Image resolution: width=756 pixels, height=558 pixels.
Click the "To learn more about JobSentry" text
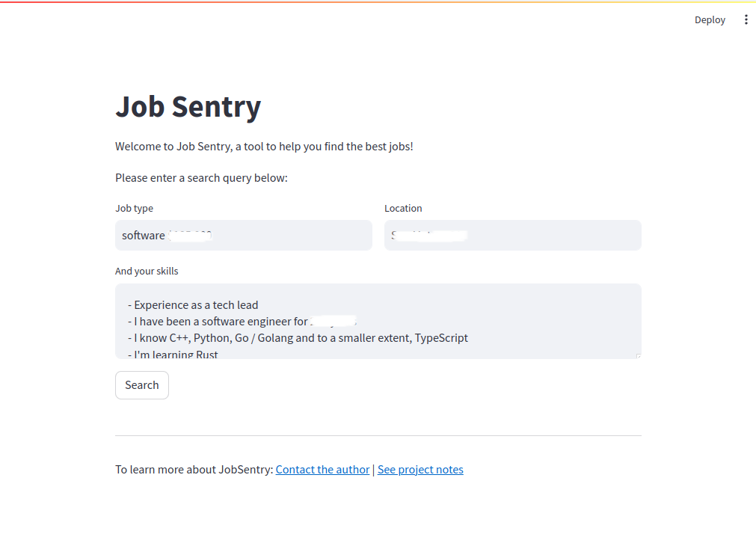[194, 470]
